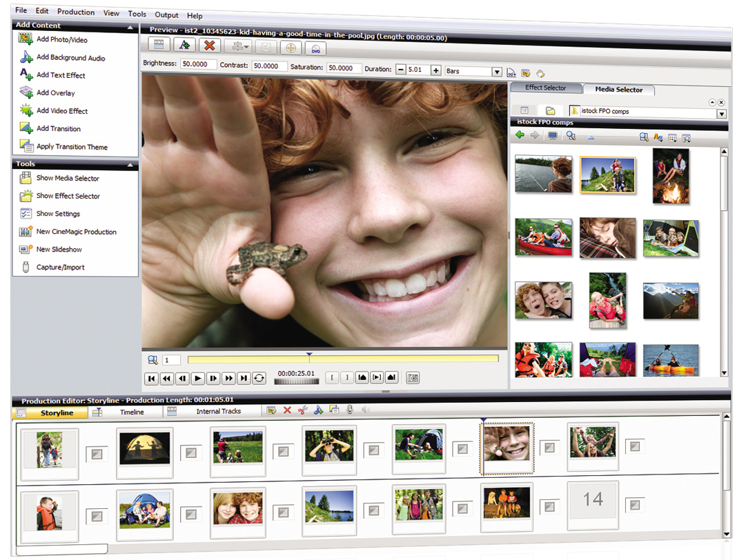Viewport: 737px width, 560px height.
Task: Select the campfire thumbnail in Media Selector
Action: pos(671,175)
